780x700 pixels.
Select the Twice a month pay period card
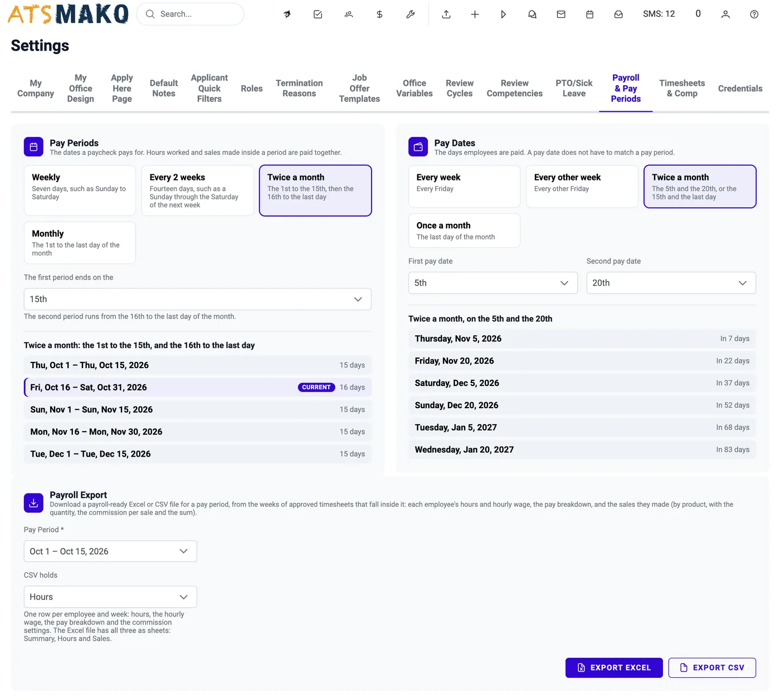pos(315,190)
